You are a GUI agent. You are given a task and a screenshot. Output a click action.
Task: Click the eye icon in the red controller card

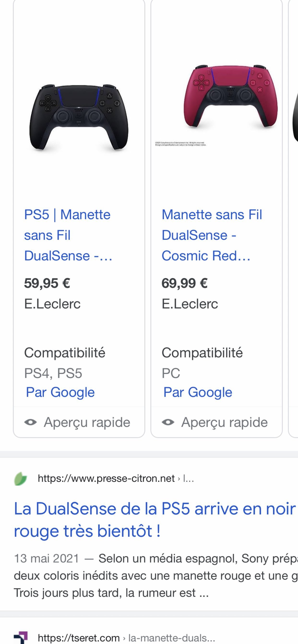click(x=168, y=422)
